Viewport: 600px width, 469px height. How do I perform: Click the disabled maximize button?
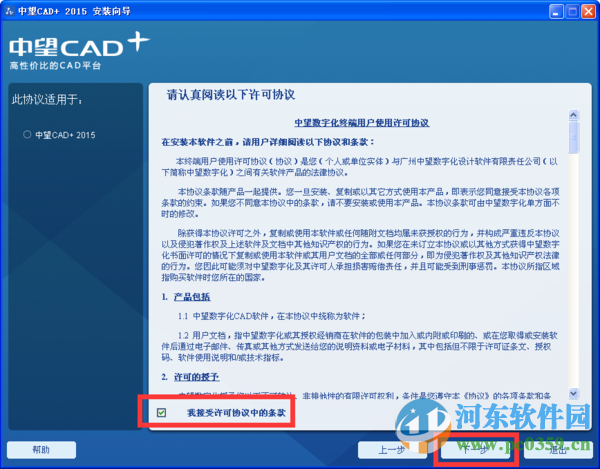click(572, 11)
